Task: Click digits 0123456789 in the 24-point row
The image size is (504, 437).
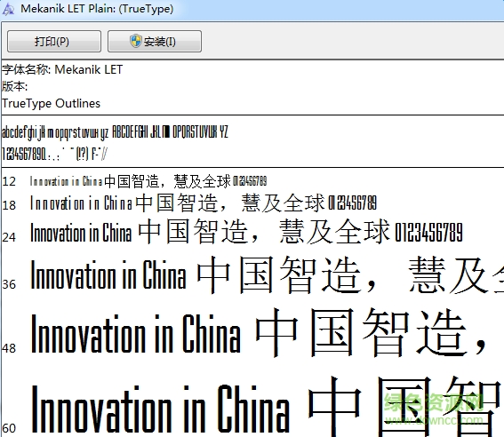Action: (428, 232)
